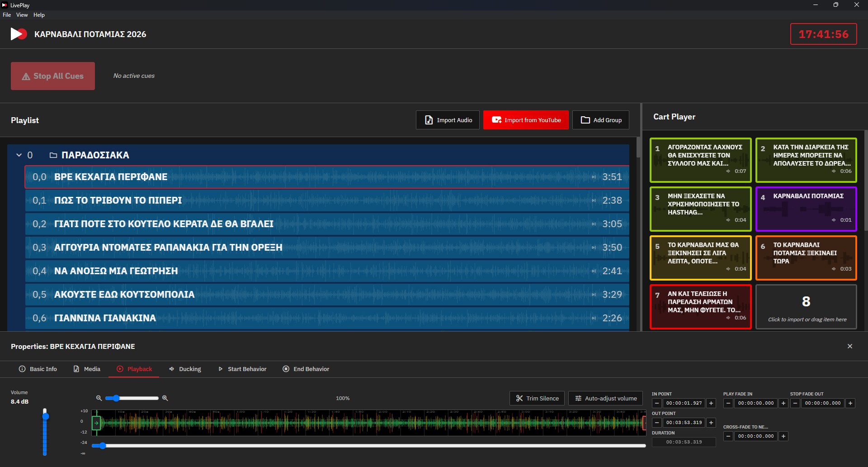Click the Trim Silence button

click(x=537, y=398)
